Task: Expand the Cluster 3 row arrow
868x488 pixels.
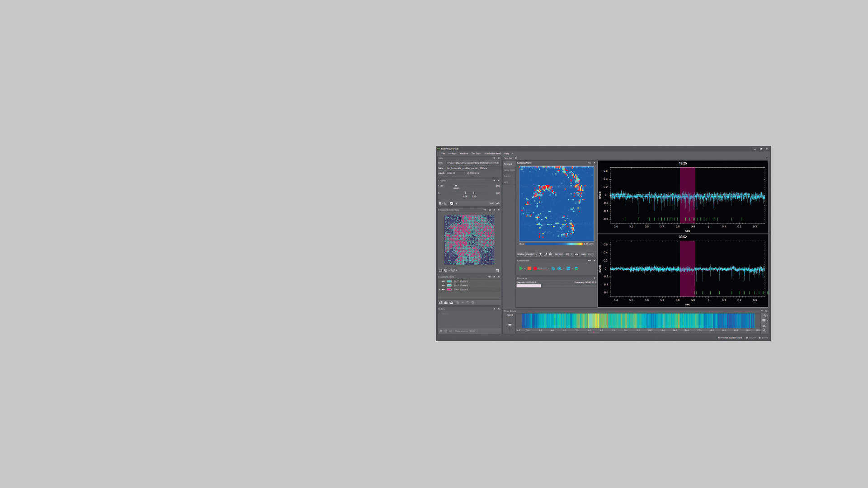Action: [439, 290]
